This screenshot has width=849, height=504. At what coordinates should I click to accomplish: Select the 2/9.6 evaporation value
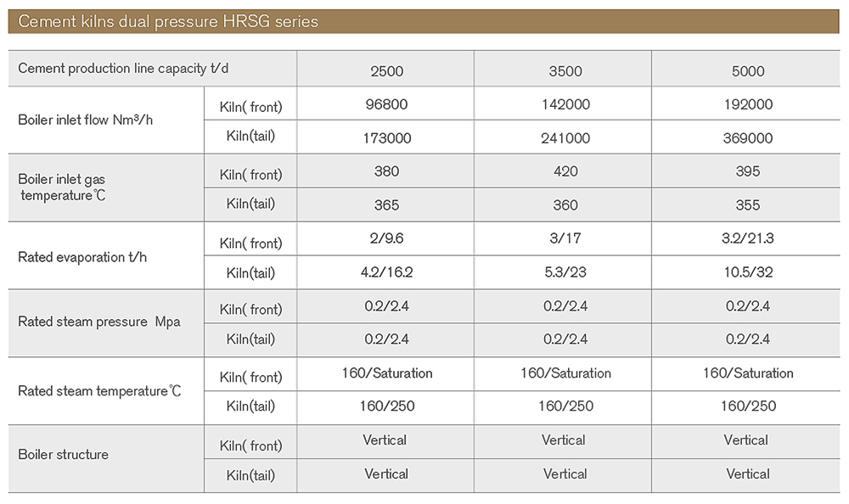386,238
